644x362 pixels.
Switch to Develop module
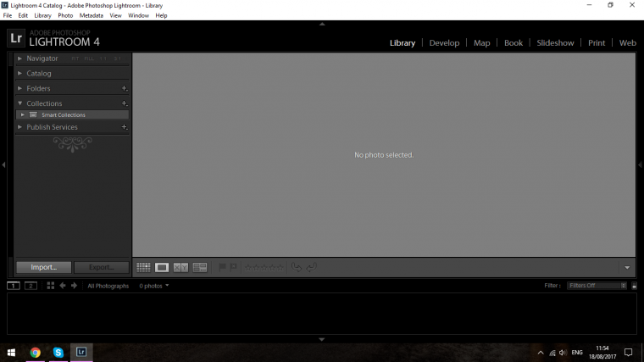[x=444, y=42]
